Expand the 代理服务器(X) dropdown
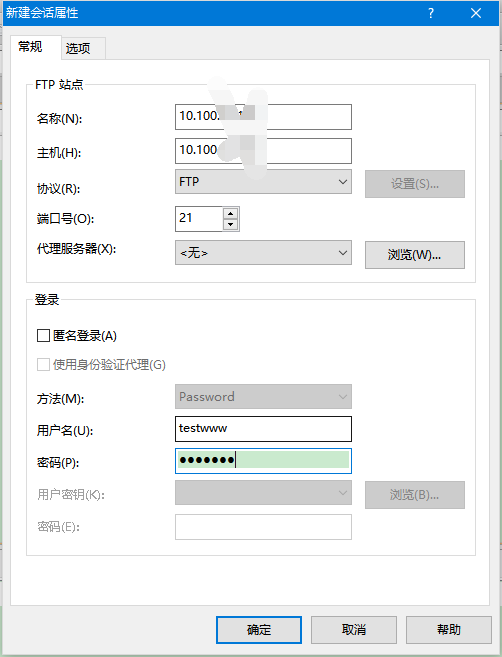 (263, 253)
